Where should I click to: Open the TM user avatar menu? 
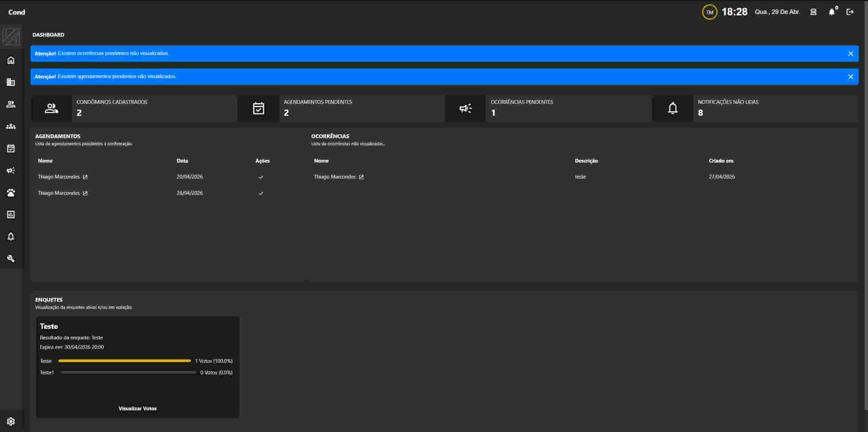709,12
